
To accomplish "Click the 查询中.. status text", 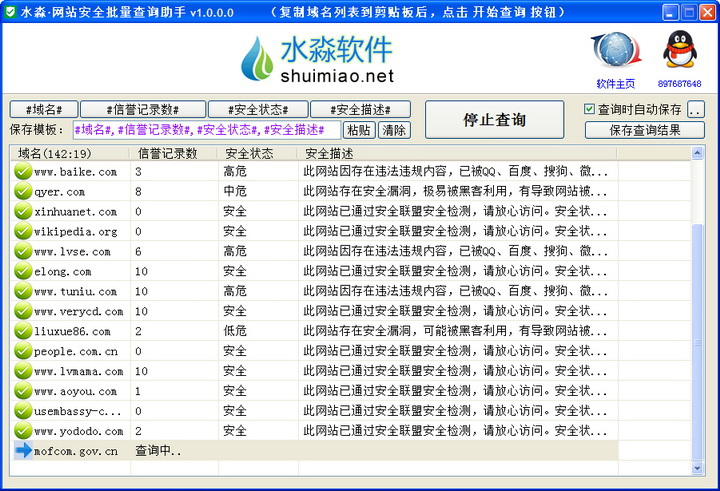I will pos(158,451).
